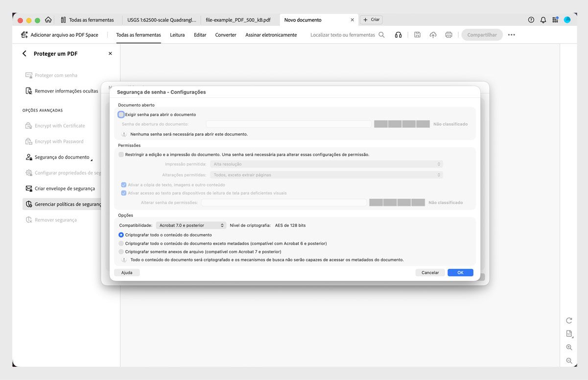Click the OK button
The height and width of the screenshot is (380, 588).
pyautogui.click(x=460, y=272)
